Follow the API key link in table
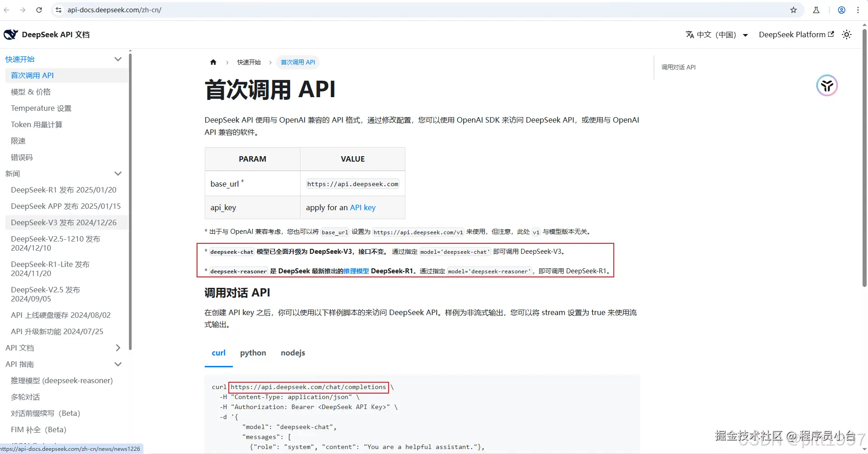Screen dimensions: 868x454 (x=363, y=207)
